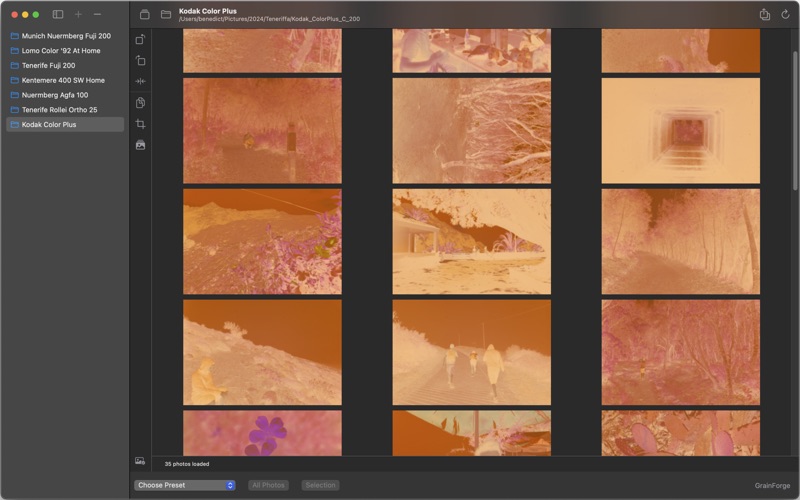Select the three people walking thumbnail
The height and width of the screenshot is (500, 800).
point(471,352)
